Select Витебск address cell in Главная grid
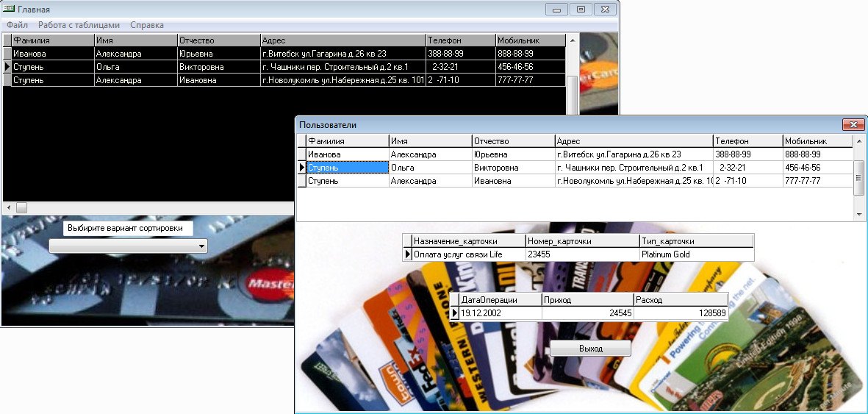The image size is (868, 414). (343, 54)
